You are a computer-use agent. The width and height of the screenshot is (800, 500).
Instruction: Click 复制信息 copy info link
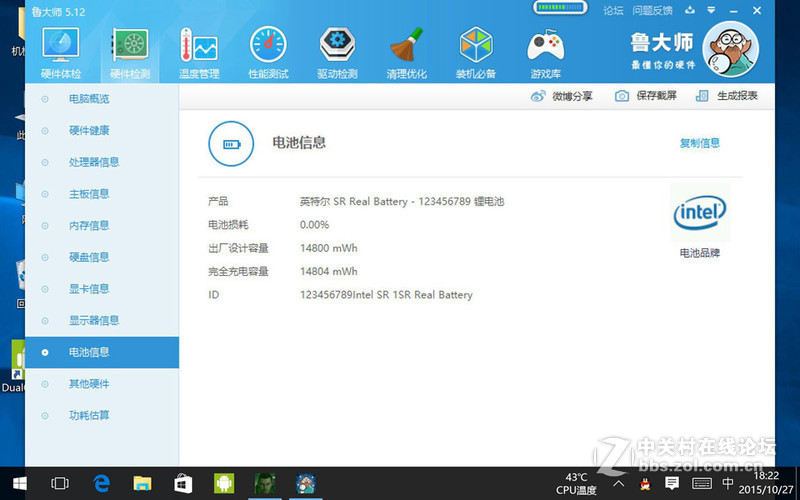pos(699,143)
